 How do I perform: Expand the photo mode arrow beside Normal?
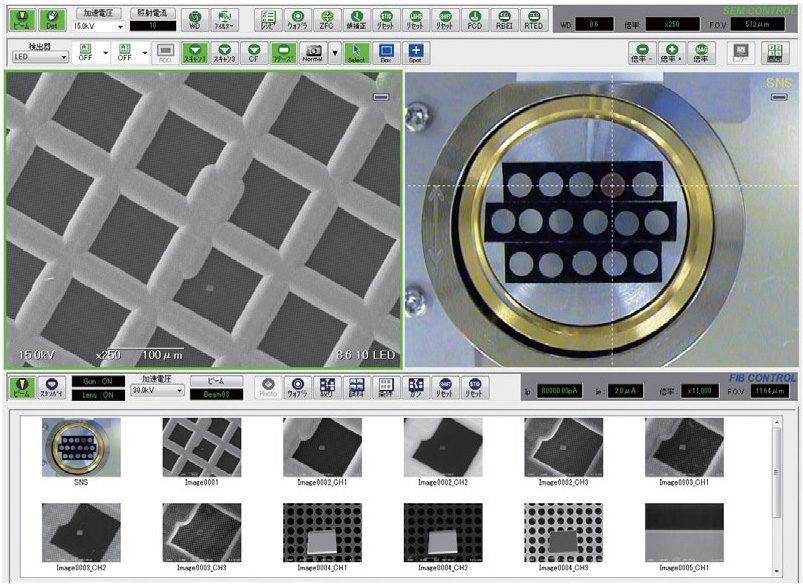click(335, 53)
